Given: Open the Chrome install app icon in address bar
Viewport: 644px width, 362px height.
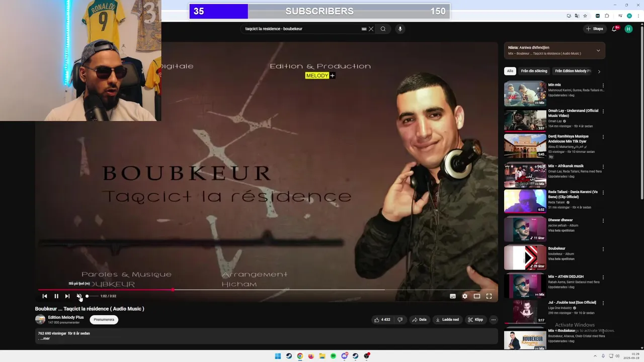Looking at the screenshot, I should point(569,16).
